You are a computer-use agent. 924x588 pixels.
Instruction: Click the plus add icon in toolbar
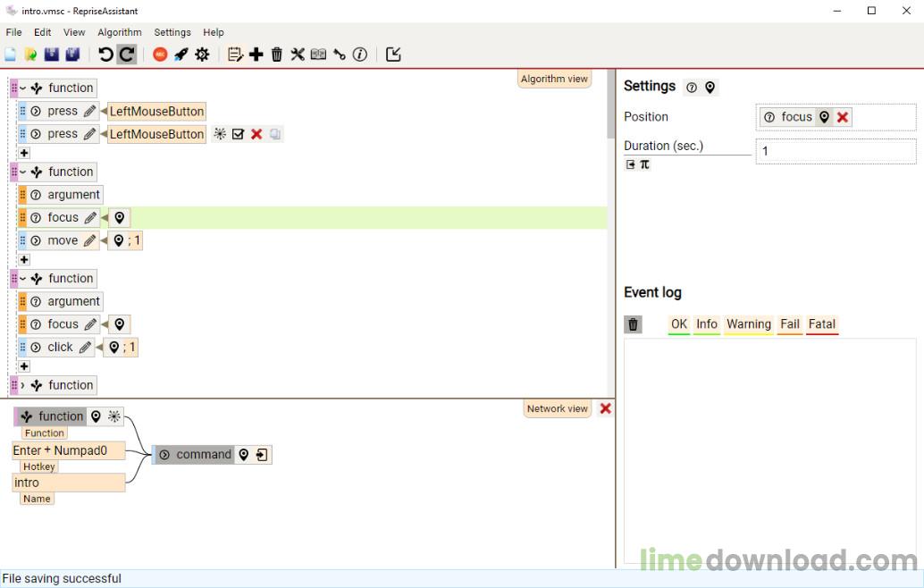pos(256,55)
